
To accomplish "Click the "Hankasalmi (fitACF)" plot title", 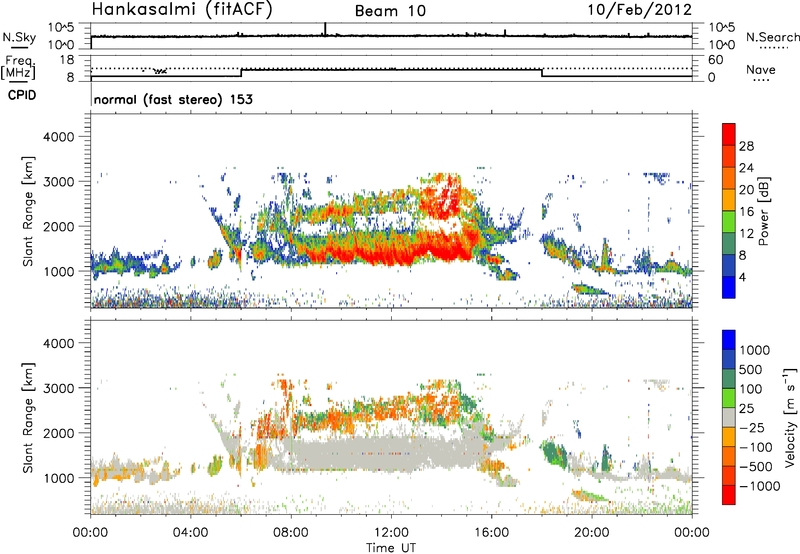I will click(182, 10).
